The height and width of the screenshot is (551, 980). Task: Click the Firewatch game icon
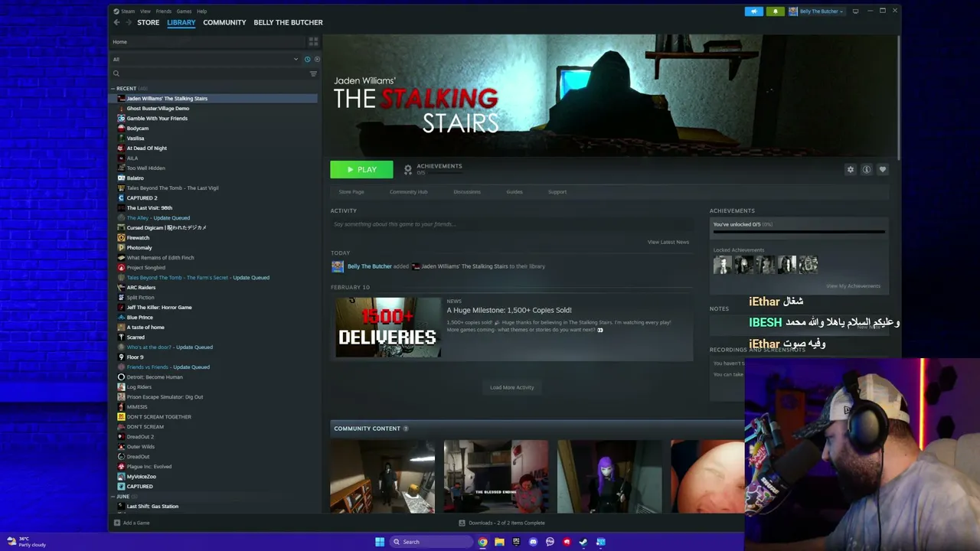point(121,238)
